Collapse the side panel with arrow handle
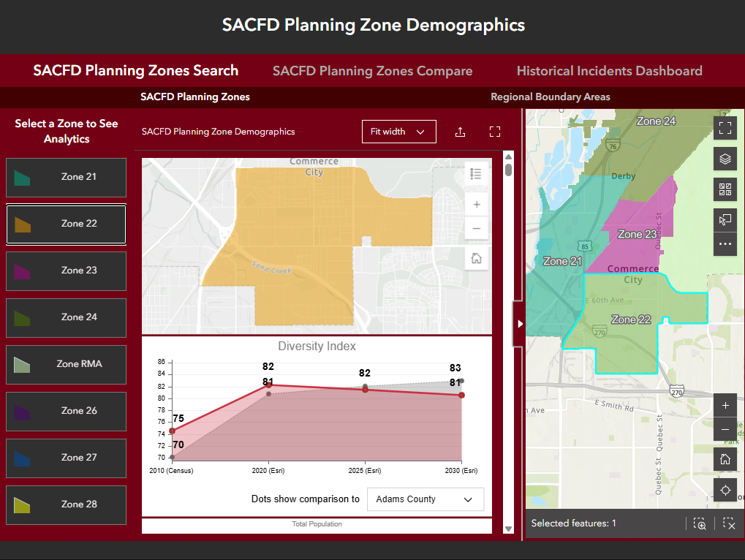Viewport: 745px width, 560px height. click(x=520, y=323)
